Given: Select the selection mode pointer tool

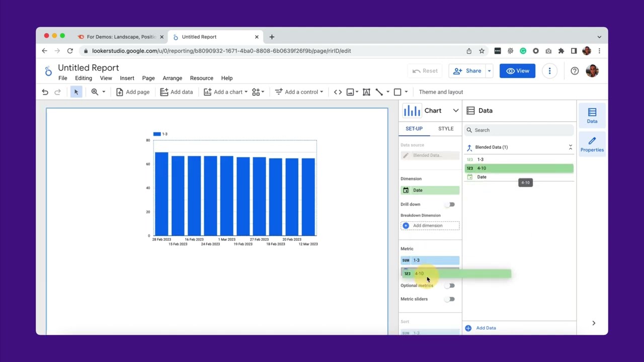Looking at the screenshot, I should pyautogui.click(x=76, y=92).
